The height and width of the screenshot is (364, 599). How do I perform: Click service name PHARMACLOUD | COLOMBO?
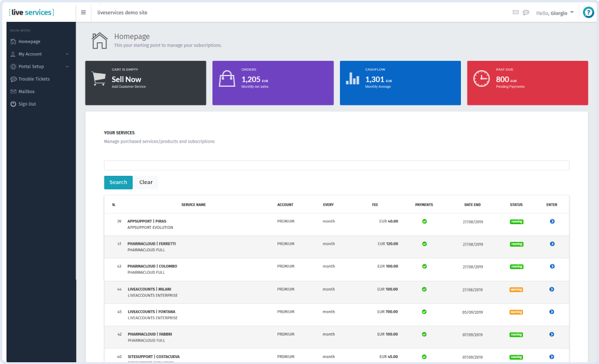[x=152, y=266]
